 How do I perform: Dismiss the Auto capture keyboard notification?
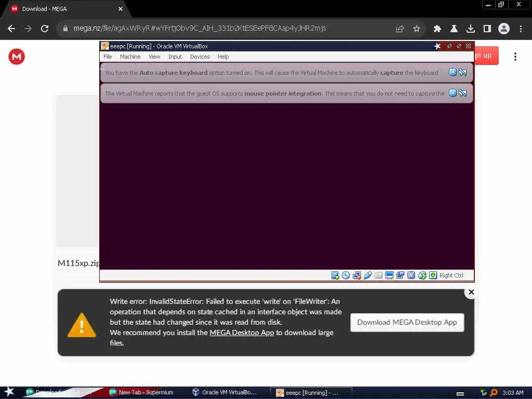click(x=453, y=72)
